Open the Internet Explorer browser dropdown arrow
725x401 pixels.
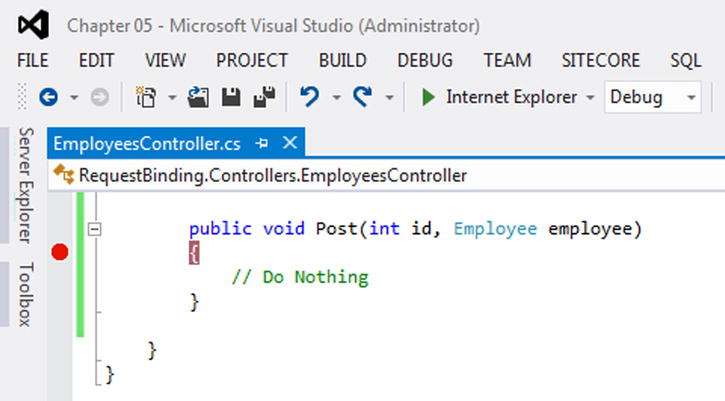(590, 98)
